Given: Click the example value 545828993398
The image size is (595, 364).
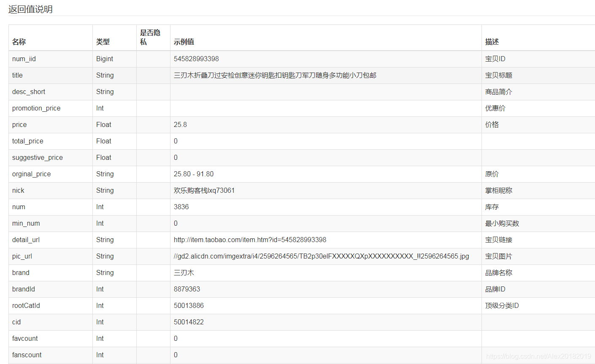Looking at the screenshot, I should click(196, 59).
